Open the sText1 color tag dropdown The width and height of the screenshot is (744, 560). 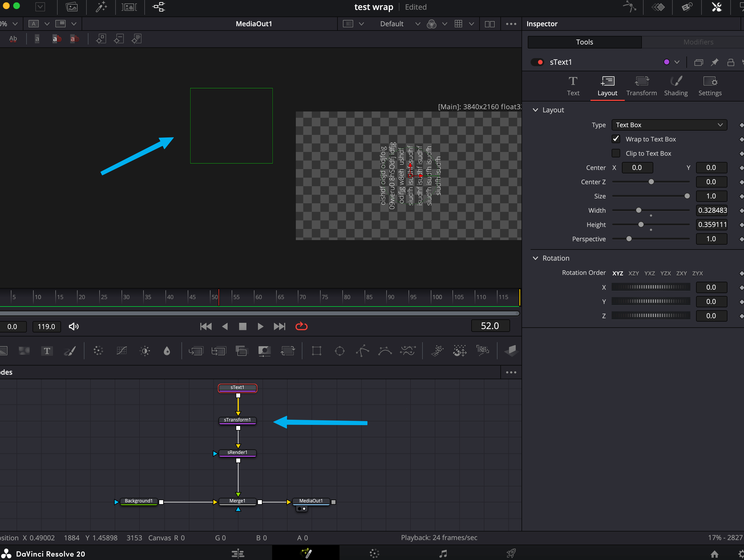677,62
